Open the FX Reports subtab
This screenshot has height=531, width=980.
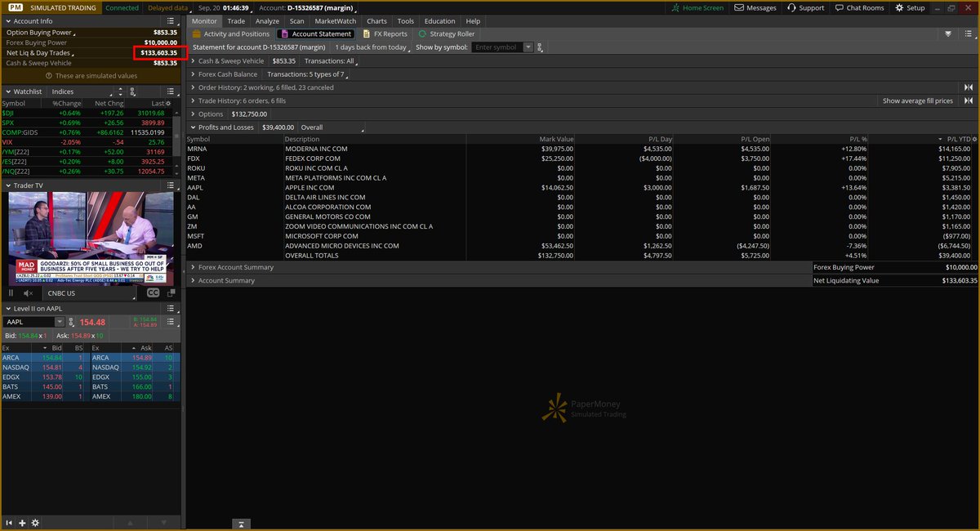pyautogui.click(x=385, y=34)
